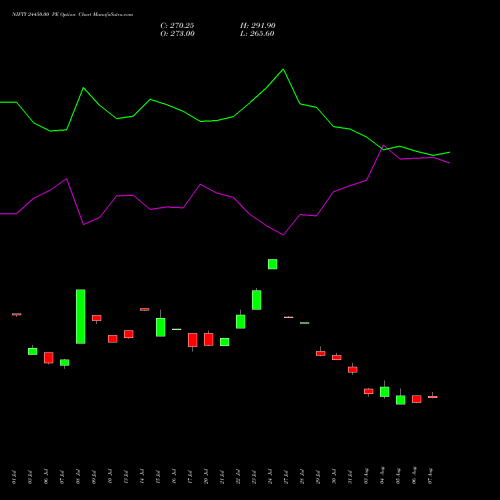The width and height of the screenshot is (500, 500).
Task: Click the red candle for 17 Jul
Action: pyautogui.click(x=193, y=340)
